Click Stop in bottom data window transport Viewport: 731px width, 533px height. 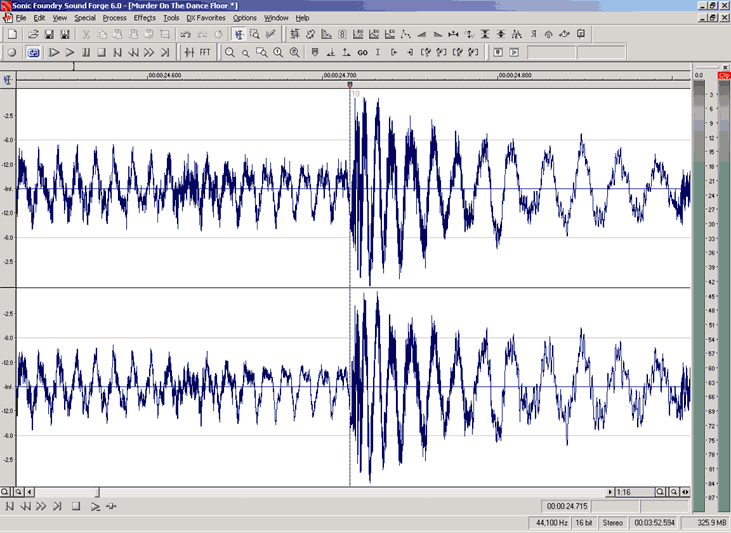76,506
